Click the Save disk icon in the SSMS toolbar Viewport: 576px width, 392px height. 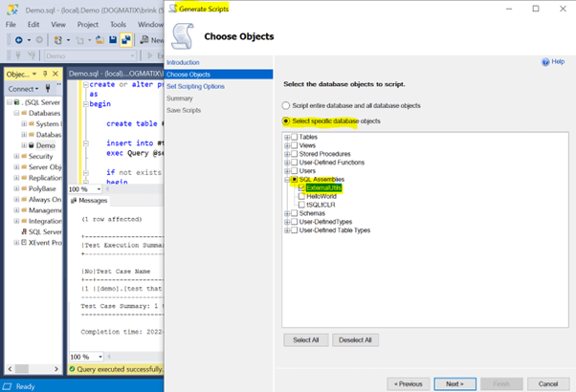pyautogui.click(x=113, y=39)
